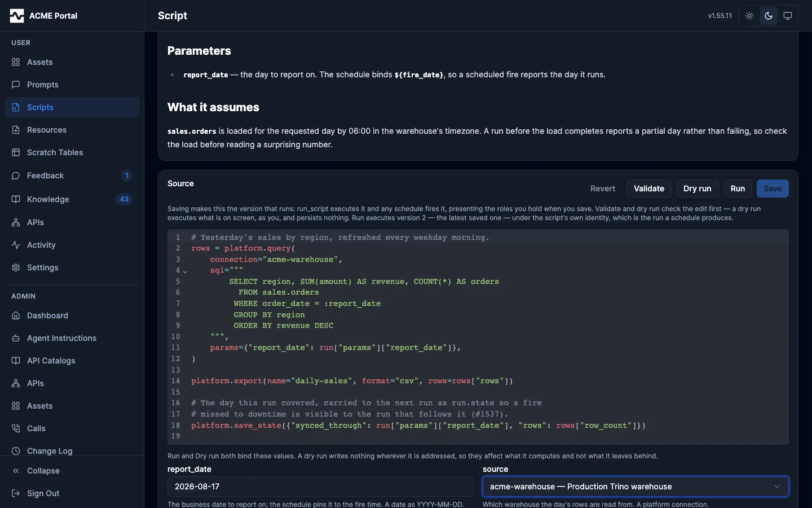Open the source warehouse dropdown
812x508 pixels.
click(x=636, y=487)
